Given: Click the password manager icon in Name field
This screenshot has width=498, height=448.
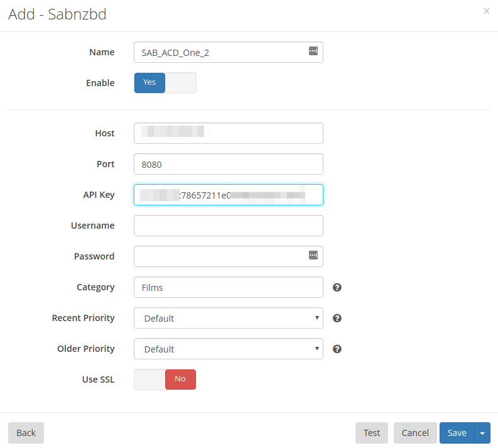Looking at the screenshot, I should (x=313, y=51).
